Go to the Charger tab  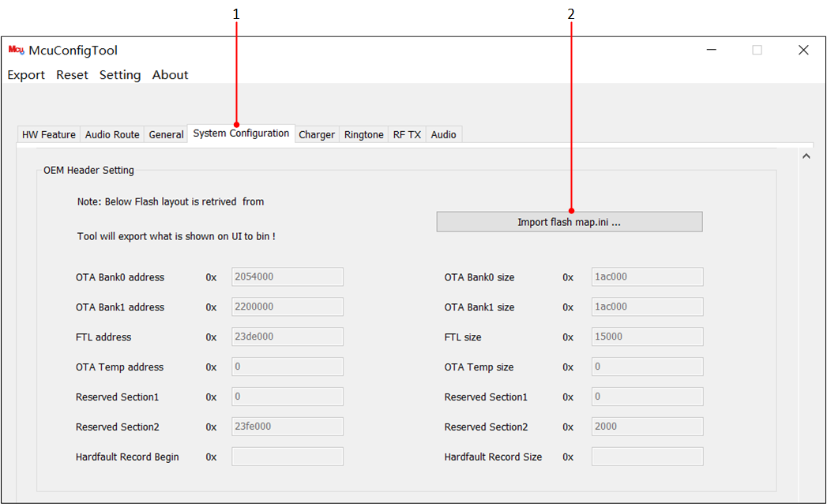coord(317,134)
